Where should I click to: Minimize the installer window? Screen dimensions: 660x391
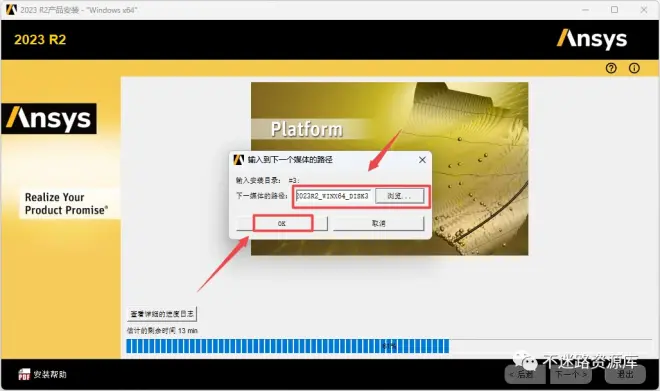[x=585, y=10]
